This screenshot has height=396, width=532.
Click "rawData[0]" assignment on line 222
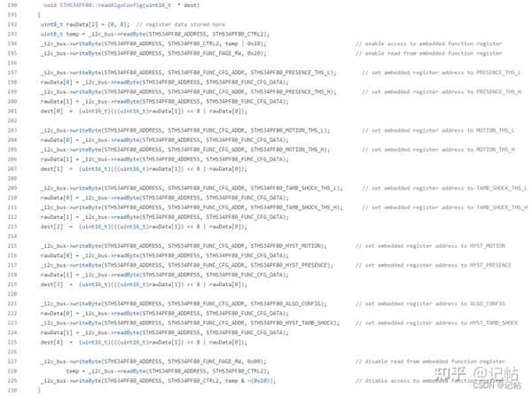(57, 314)
